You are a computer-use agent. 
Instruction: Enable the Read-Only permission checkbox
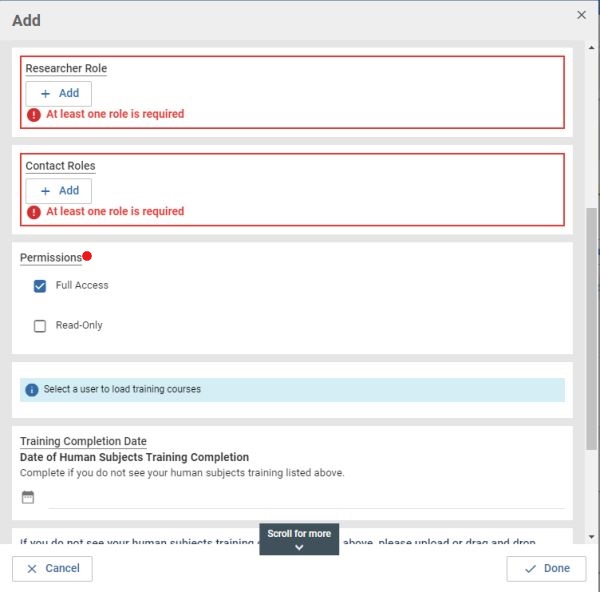click(40, 326)
